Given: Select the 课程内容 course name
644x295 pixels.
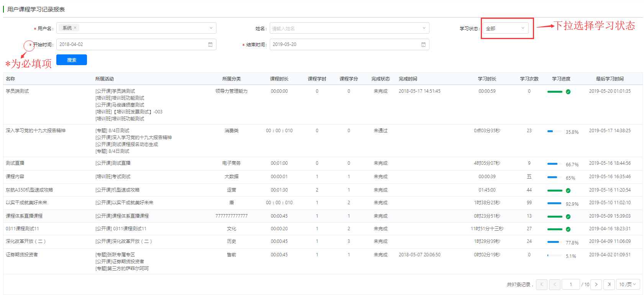Looking at the screenshot, I should pos(15,177).
